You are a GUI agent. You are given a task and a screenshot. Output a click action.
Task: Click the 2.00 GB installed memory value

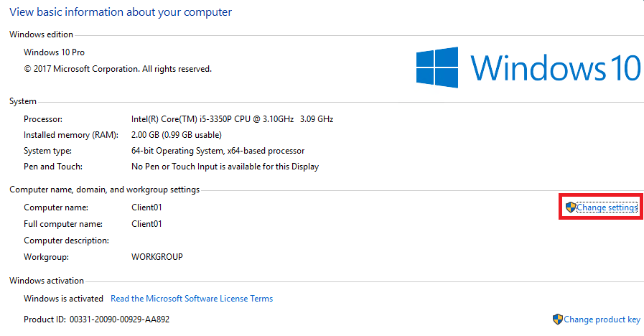click(177, 135)
